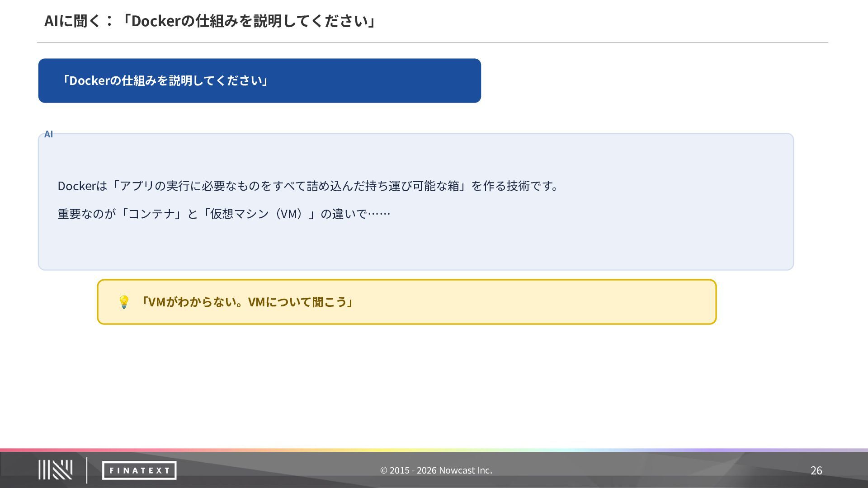Image resolution: width=868 pixels, height=488 pixels.
Task: Click the light blue AI response panel
Action: [x=416, y=202]
